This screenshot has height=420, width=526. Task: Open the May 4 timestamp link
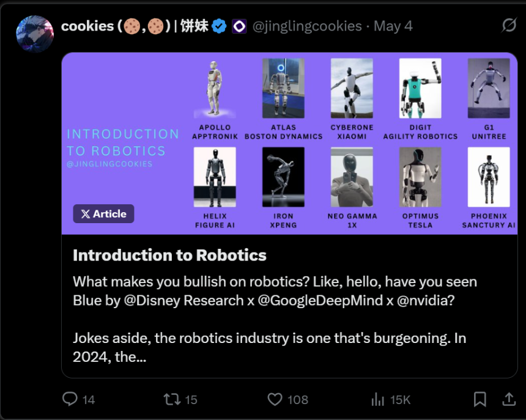(x=393, y=26)
